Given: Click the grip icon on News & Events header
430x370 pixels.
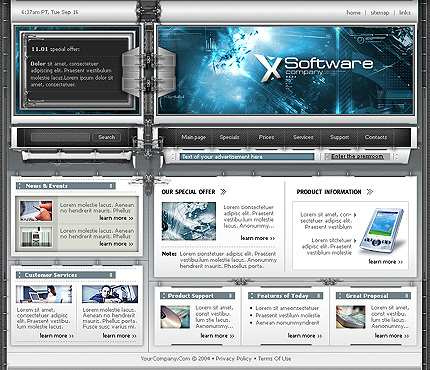Looking at the screenshot, I should point(111,186).
